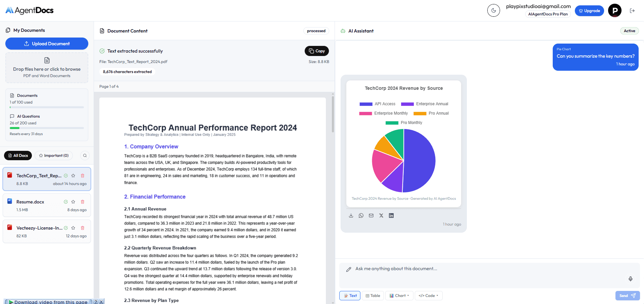Toggle Enterprise Annual legend swatch
644x304 pixels.
coord(407,104)
